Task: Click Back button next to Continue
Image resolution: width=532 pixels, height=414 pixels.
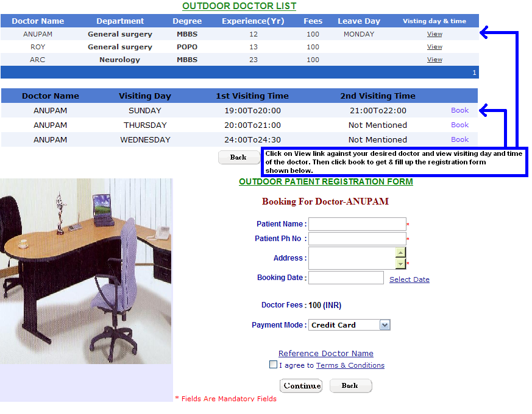Action: click(350, 386)
